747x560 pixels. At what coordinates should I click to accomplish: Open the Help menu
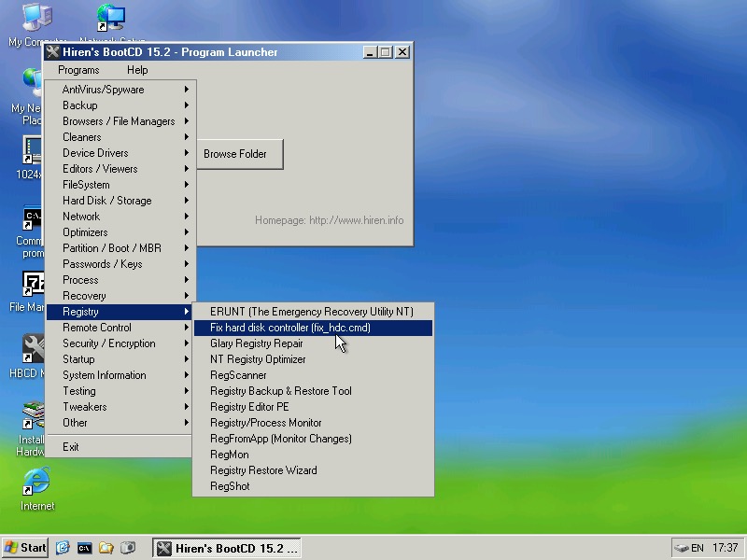point(137,70)
